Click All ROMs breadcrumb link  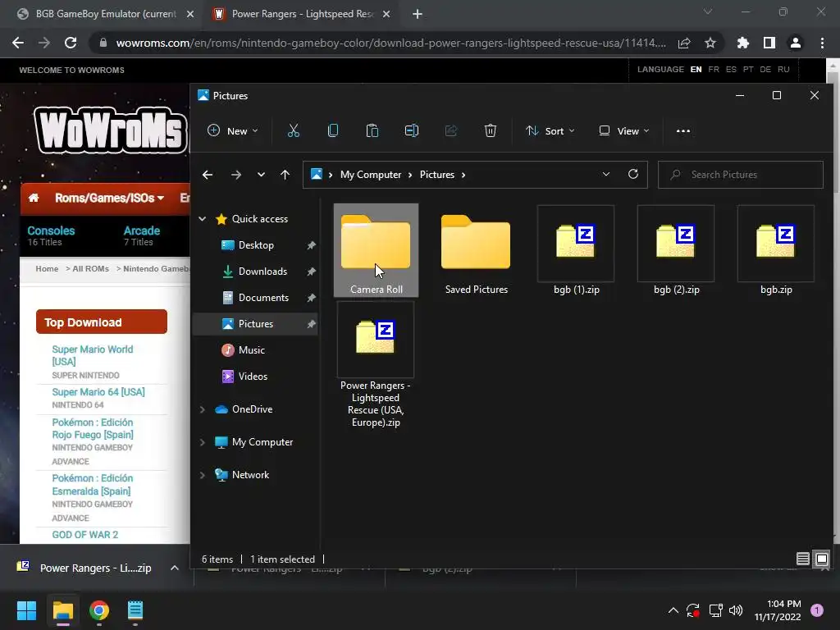[x=90, y=268]
